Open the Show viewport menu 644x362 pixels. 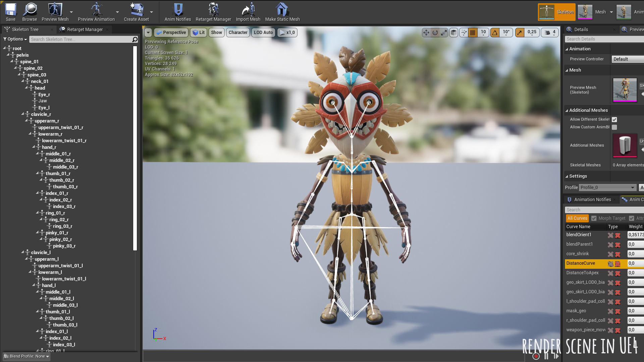[216, 33]
